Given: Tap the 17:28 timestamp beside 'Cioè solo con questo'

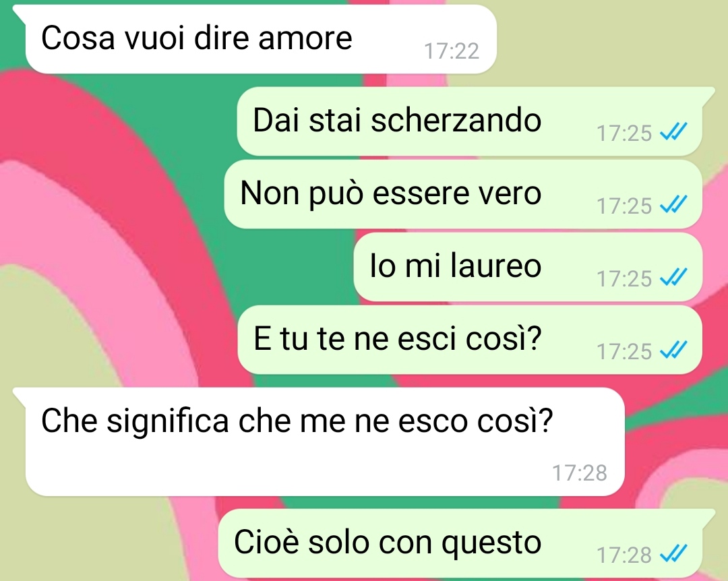Looking at the screenshot, I should coord(624,555).
